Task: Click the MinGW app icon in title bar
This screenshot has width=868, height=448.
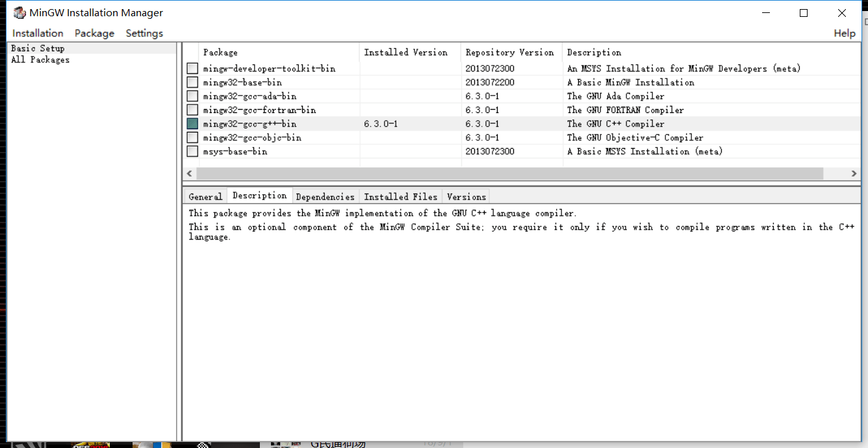Action: click(19, 13)
